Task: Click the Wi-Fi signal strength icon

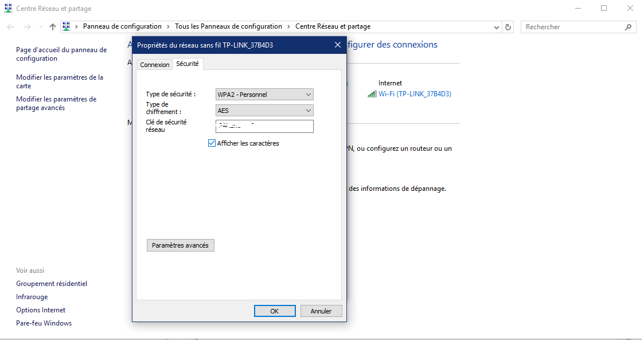Action: [x=372, y=95]
